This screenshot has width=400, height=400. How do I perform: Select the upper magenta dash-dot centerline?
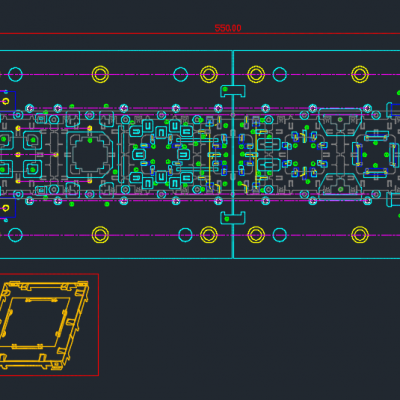pos(200,74)
